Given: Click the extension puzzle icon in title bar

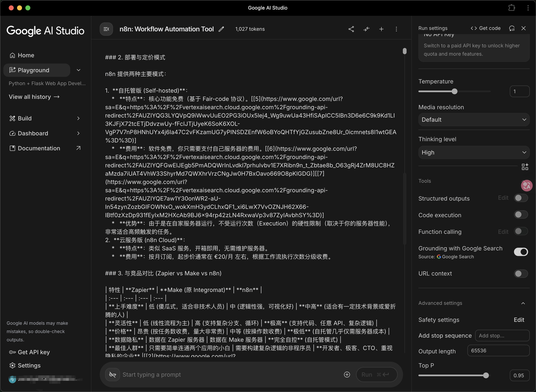Looking at the screenshot, I should 512,8.
